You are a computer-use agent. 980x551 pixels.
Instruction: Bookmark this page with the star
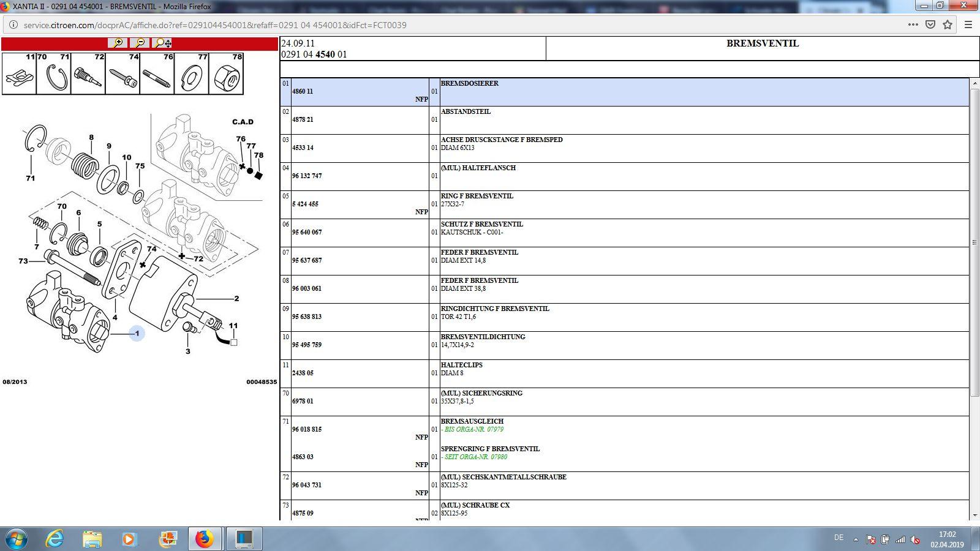click(948, 25)
